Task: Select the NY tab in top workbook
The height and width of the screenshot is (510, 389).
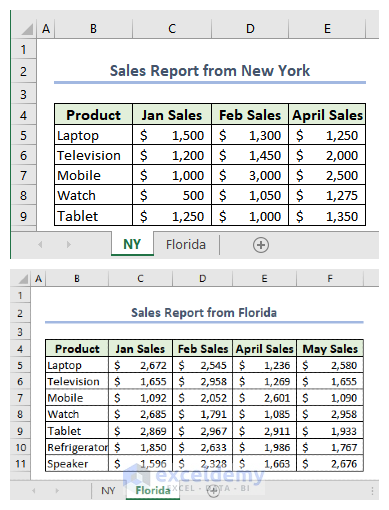Action: 132,244
